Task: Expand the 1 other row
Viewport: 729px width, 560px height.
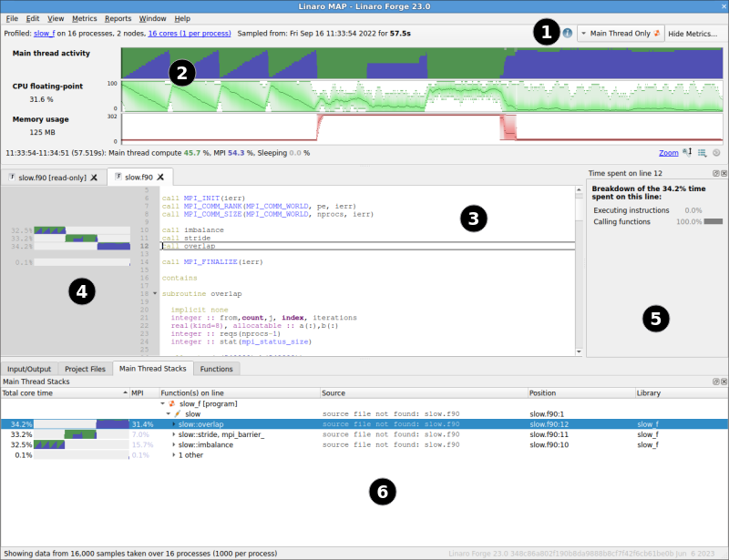Action: click(174, 455)
